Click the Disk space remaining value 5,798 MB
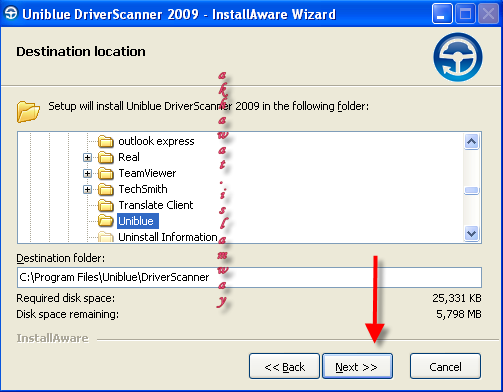Screen dimensions: 503x392 coord(459,314)
